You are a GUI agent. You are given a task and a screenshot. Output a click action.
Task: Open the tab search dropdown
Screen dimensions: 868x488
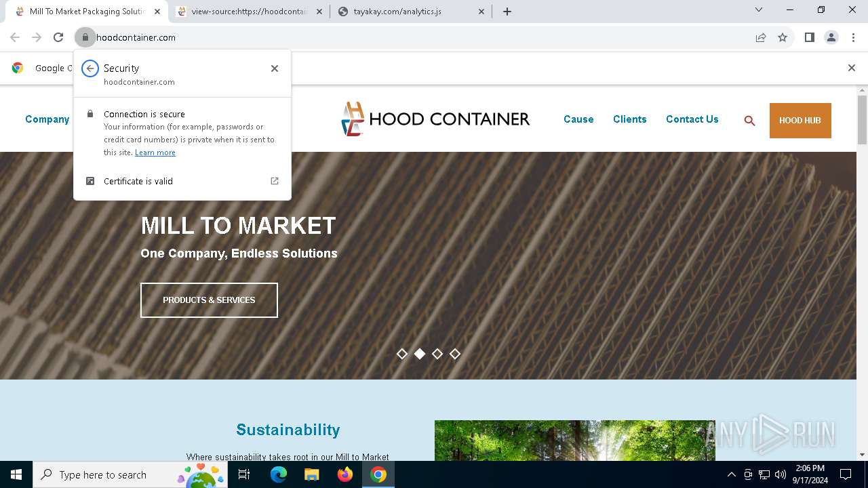click(x=759, y=10)
